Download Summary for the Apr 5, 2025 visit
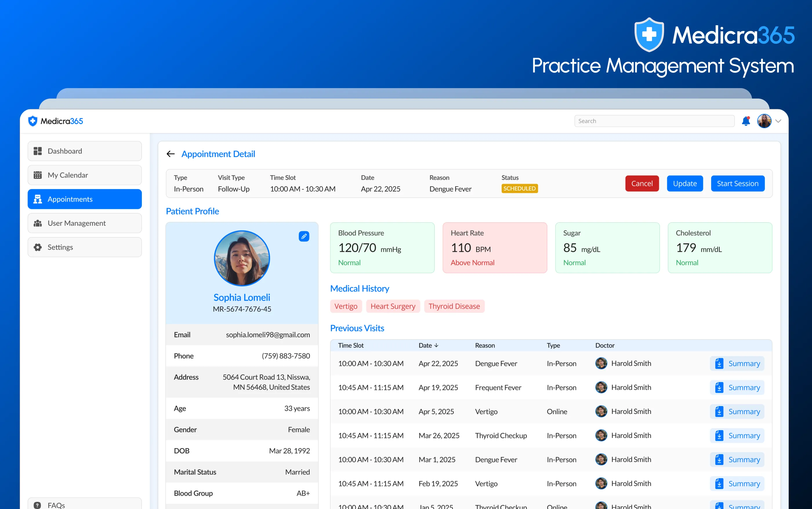The height and width of the screenshot is (509, 812). pos(737,411)
